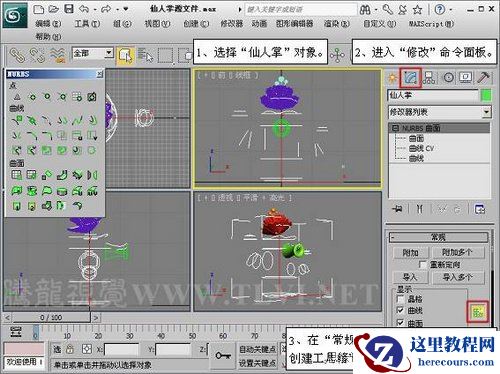Open the 全部 selection filter dropdown
This screenshot has height=374, width=500.
coord(109,53)
